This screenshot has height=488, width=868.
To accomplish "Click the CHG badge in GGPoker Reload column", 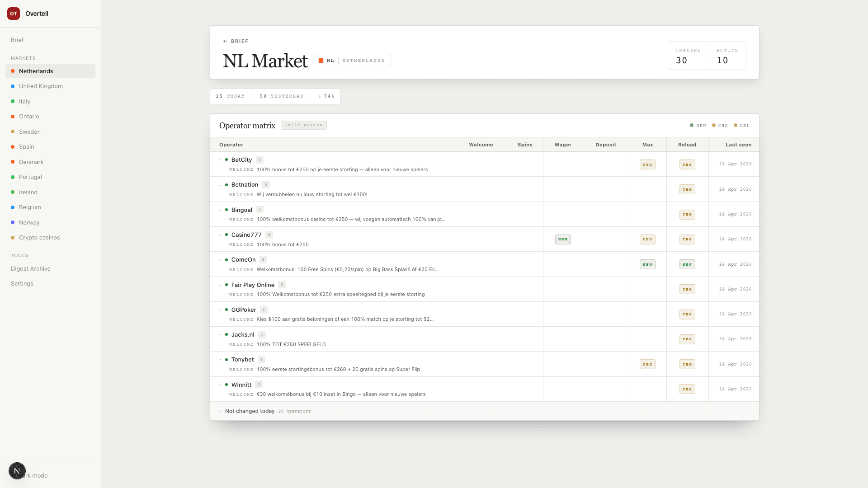I will pos(687,314).
